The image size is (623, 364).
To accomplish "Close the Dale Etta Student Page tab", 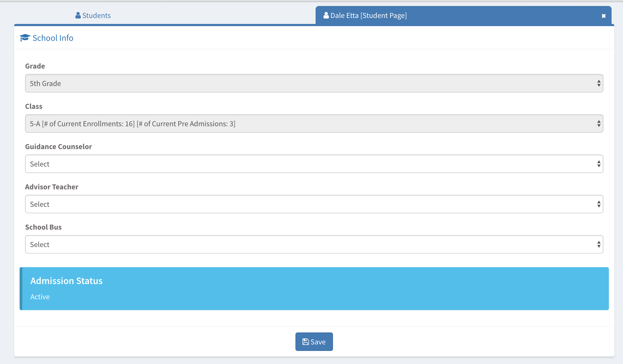I will point(603,16).
